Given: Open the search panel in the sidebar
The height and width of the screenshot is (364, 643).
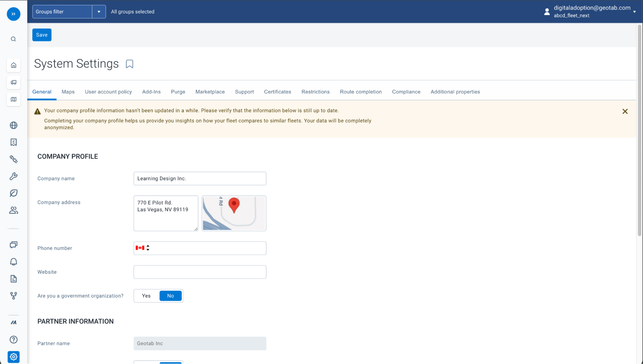Looking at the screenshot, I should pyautogui.click(x=14, y=39).
